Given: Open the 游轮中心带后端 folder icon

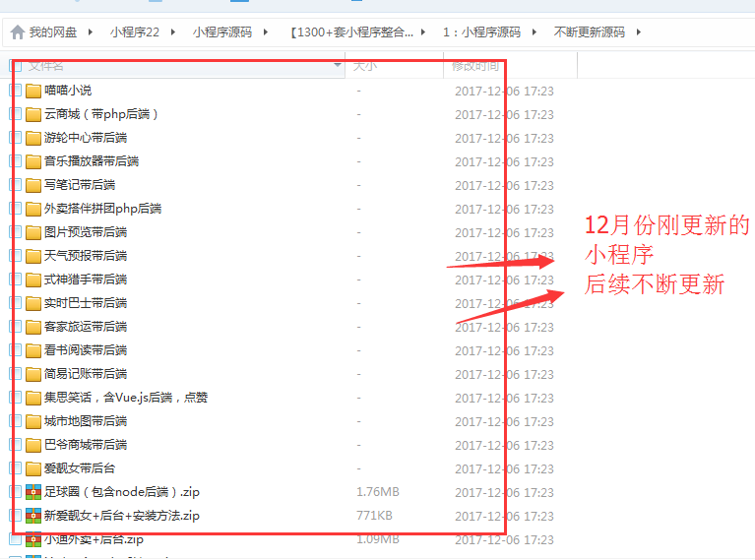Looking at the screenshot, I should (x=33, y=138).
